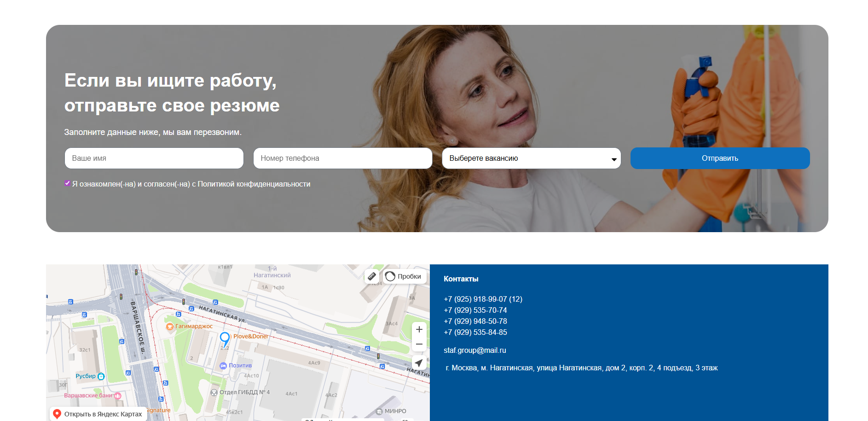Click phone number +7 (929) 948-50-78
868x421 pixels.
pos(475,322)
